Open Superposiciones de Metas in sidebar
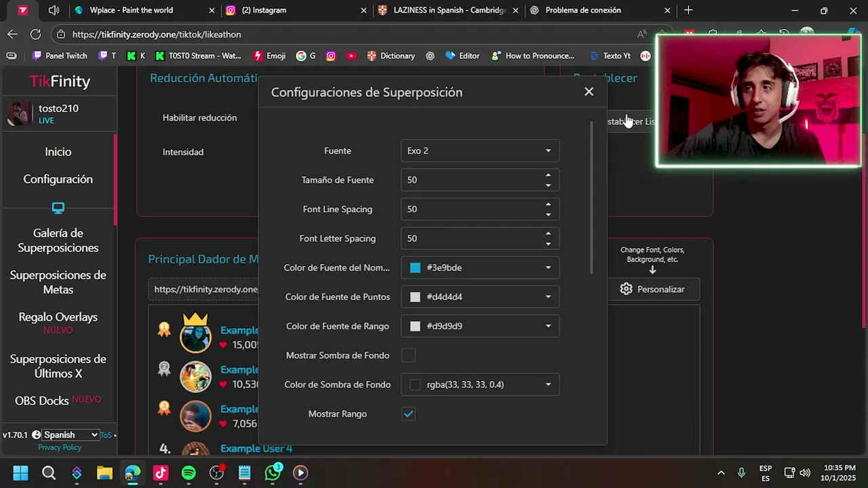 58,282
